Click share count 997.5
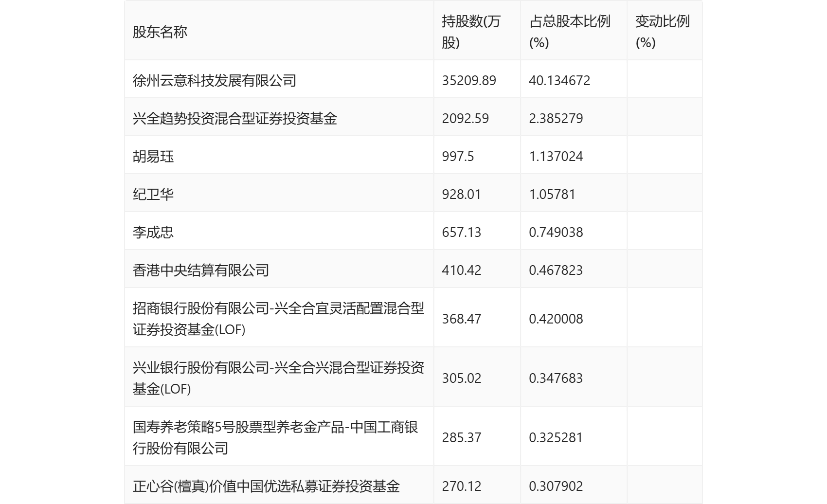This screenshot has width=827, height=504. [x=458, y=156]
